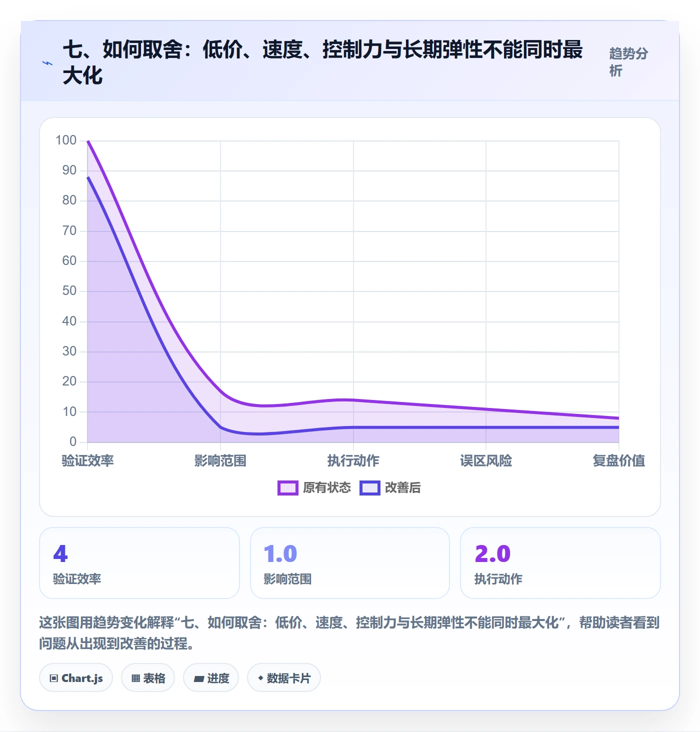Click the 趋势分析 tag in header
The width and height of the screenshot is (700, 732).
pyautogui.click(x=628, y=62)
